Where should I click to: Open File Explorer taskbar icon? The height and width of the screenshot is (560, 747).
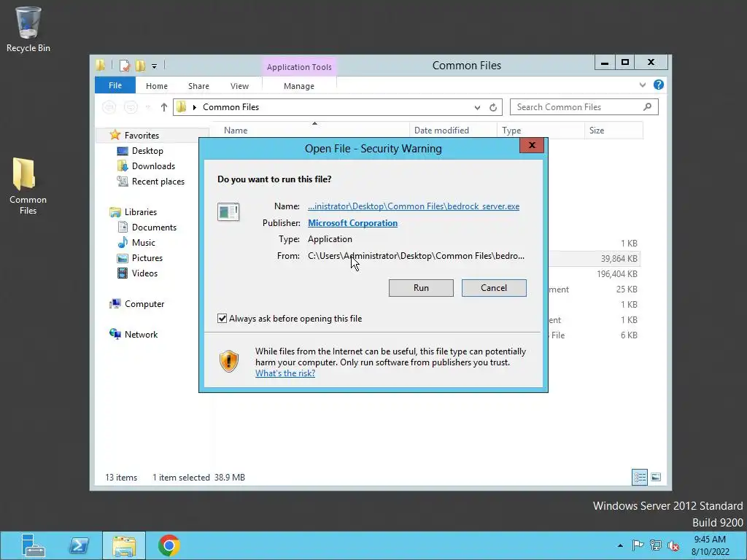(124, 545)
